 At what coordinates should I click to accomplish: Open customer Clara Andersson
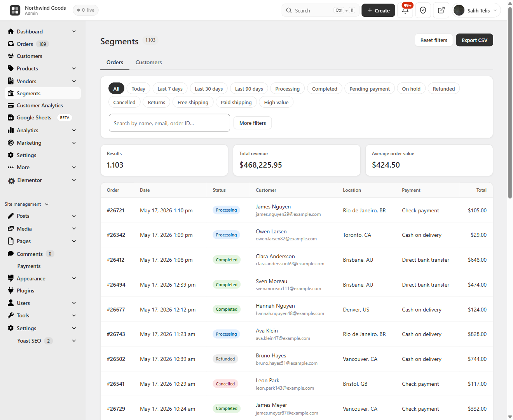pos(275,256)
